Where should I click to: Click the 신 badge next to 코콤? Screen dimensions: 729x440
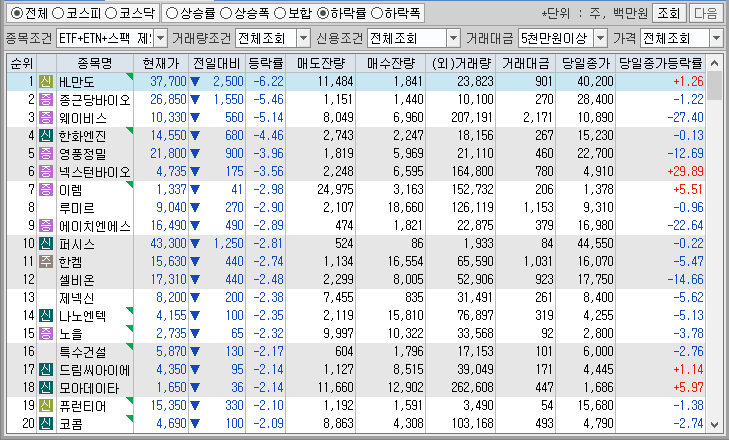[x=46, y=424]
